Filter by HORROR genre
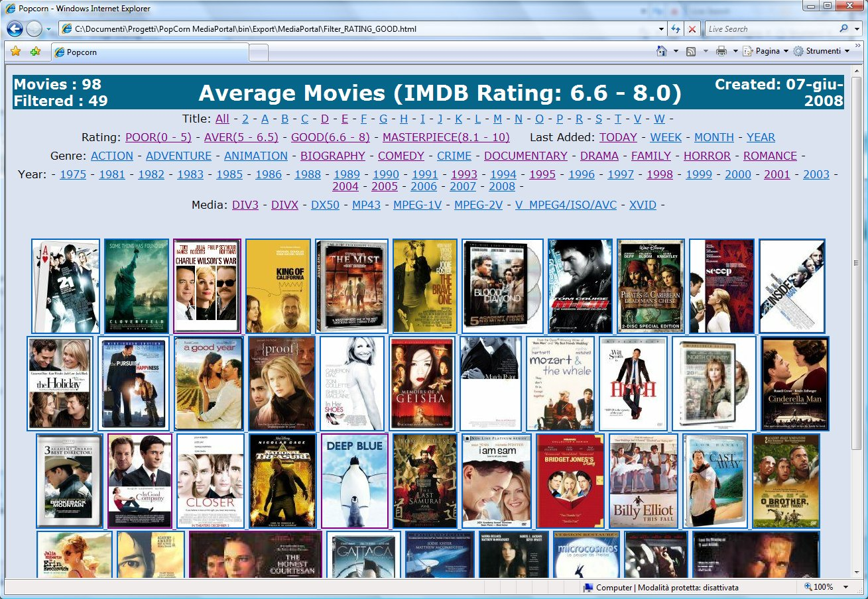This screenshot has width=868, height=599. pos(707,156)
